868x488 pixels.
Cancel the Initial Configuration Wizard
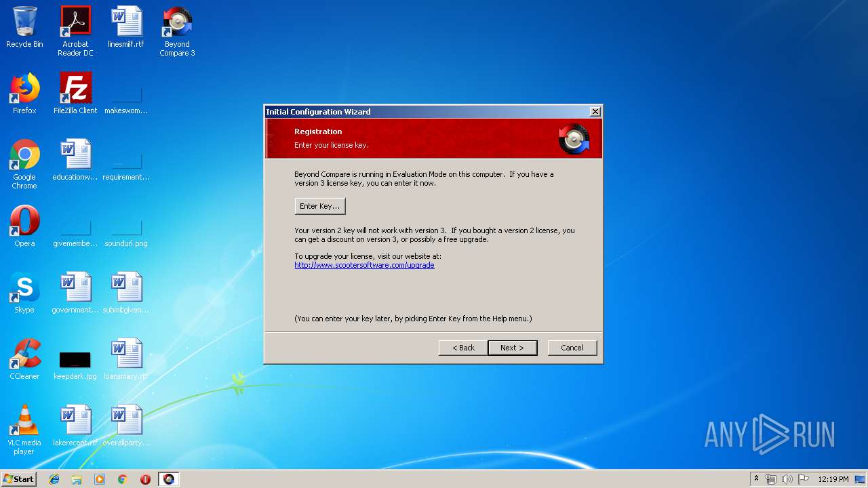coord(572,348)
